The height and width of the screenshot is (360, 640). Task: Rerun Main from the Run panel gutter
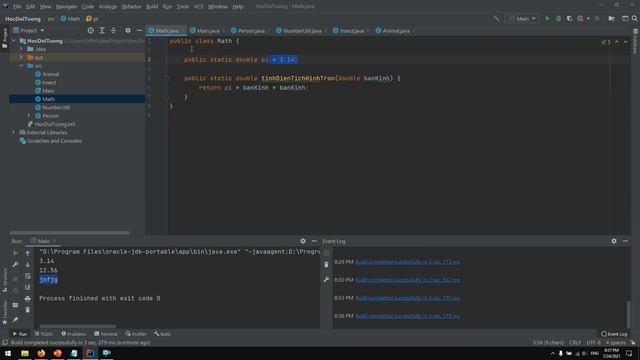tap(16, 253)
